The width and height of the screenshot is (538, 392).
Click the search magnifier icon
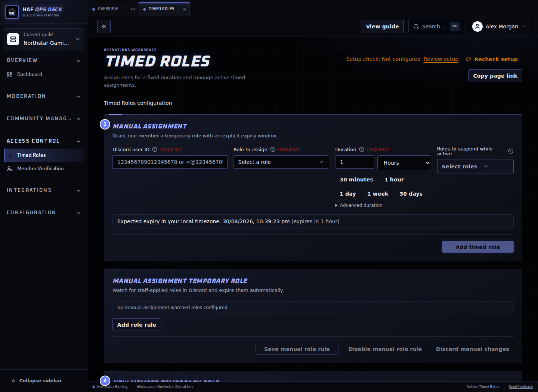click(x=416, y=27)
